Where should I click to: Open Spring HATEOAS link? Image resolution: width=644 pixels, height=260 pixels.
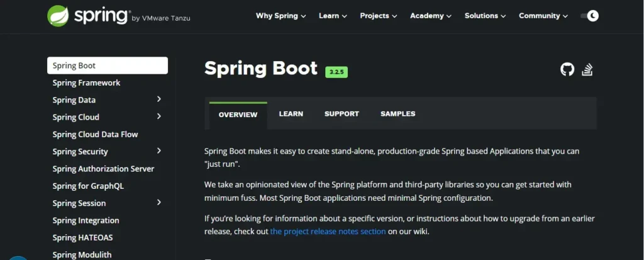(82, 238)
